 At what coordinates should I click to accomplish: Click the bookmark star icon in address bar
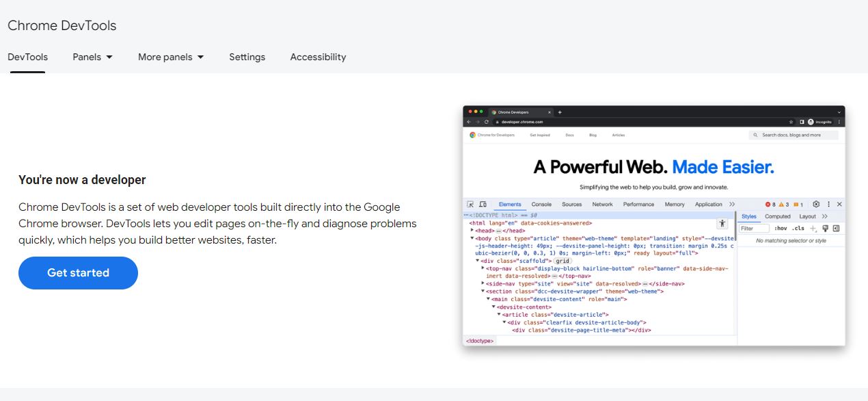[791, 122]
